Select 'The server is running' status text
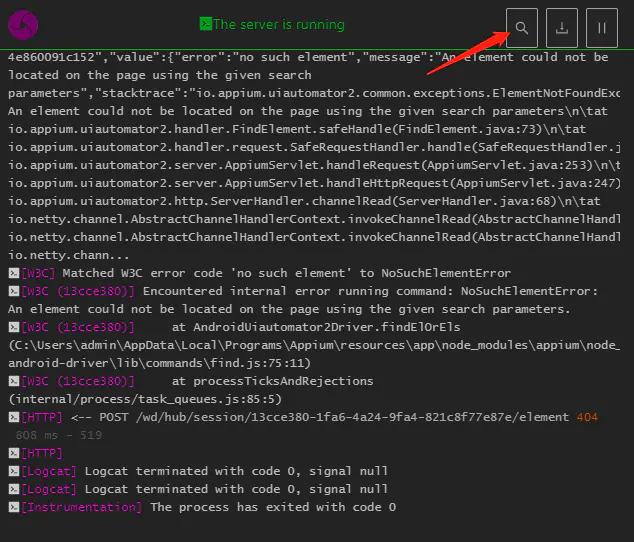This screenshot has height=542, width=634. [x=279, y=25]
